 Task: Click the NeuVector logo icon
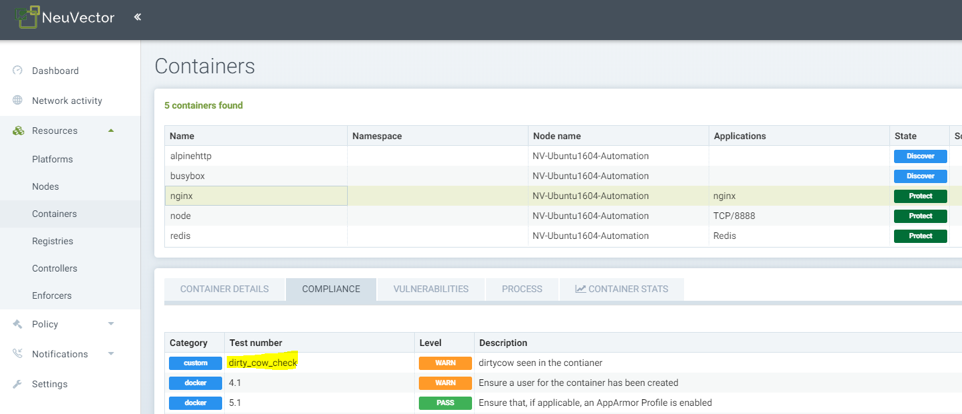pos(26,17)
